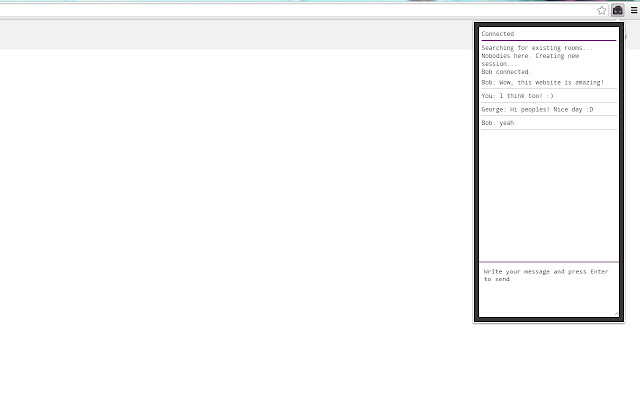Select your message 'I think too! :)'

coord(527,96)
